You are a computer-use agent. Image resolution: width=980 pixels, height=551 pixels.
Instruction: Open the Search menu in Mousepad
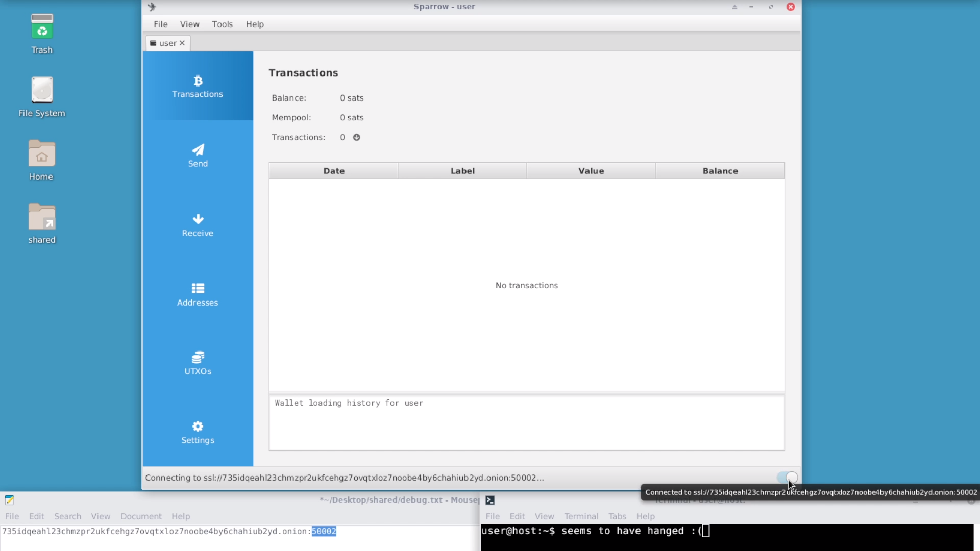(67, 516)
